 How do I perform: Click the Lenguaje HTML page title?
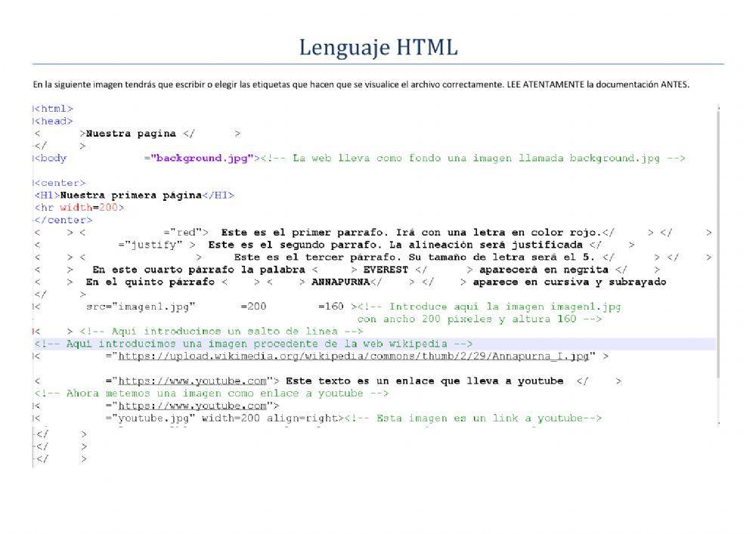(378, 47)
